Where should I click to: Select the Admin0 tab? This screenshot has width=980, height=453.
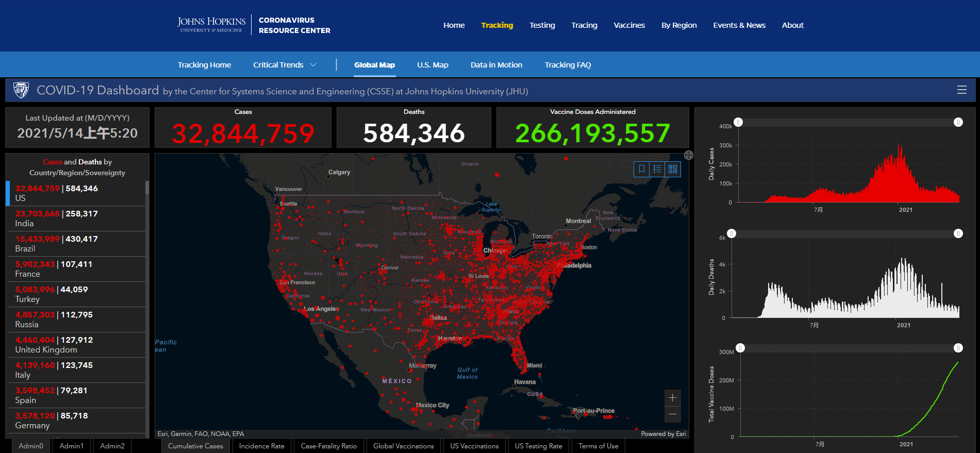(31, 446)
